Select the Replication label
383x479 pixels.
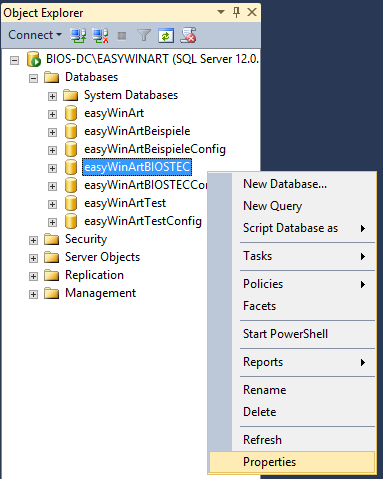click(x=94, y=275)
